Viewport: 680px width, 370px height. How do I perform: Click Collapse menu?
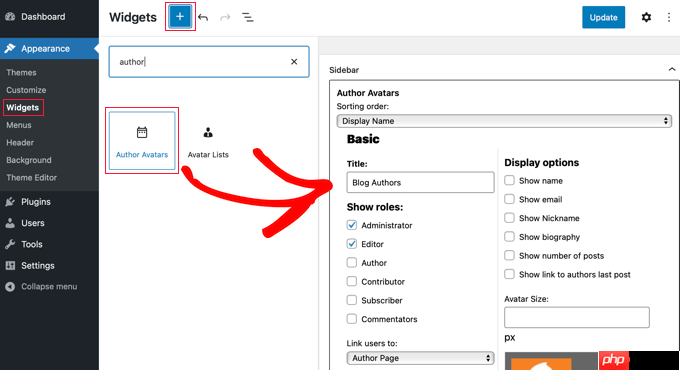coord(49,287)
